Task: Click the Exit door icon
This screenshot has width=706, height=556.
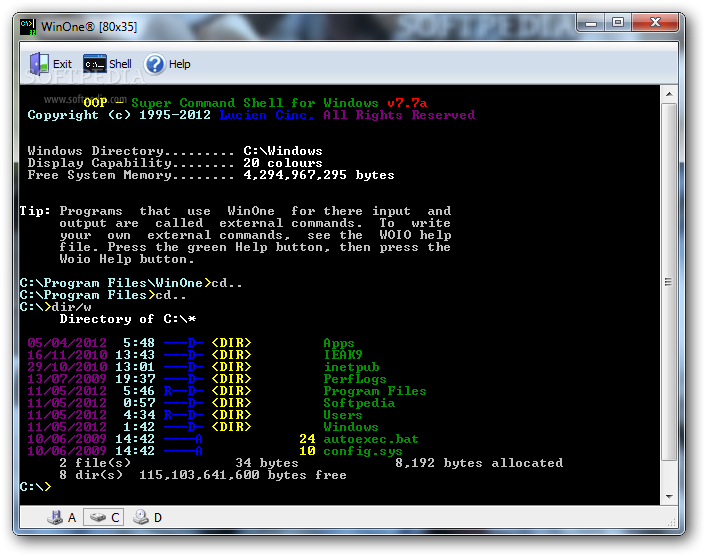Action: [39, 64]
